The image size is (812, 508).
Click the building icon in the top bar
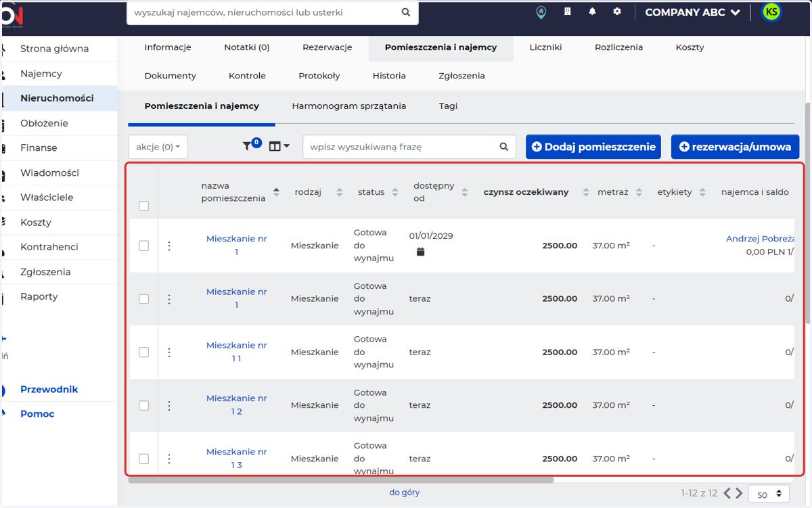(567, 11)
